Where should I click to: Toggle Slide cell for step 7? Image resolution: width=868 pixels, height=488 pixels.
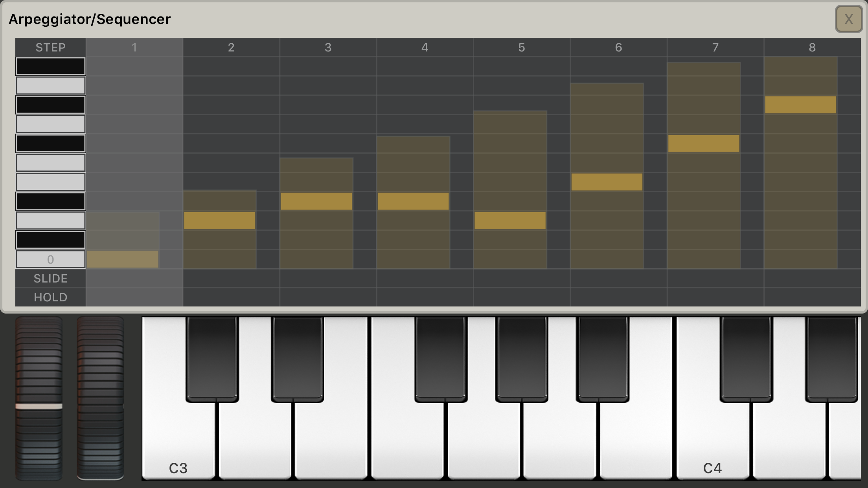715,278
